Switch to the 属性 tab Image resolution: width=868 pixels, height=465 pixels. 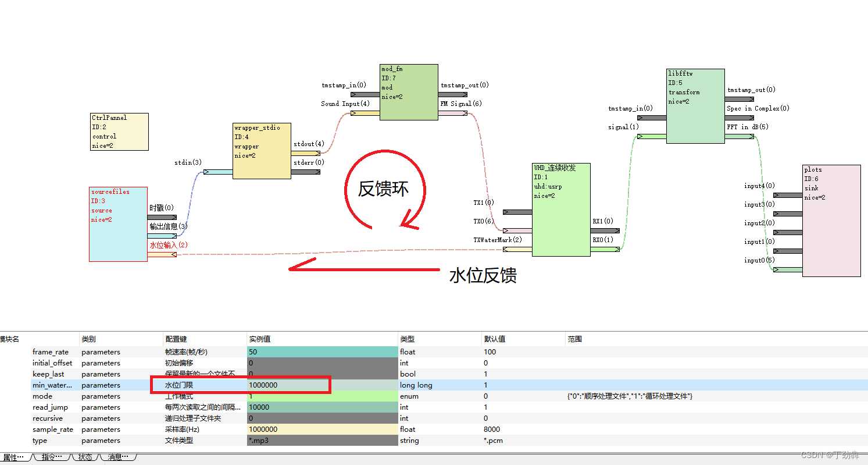coord(14,457)
